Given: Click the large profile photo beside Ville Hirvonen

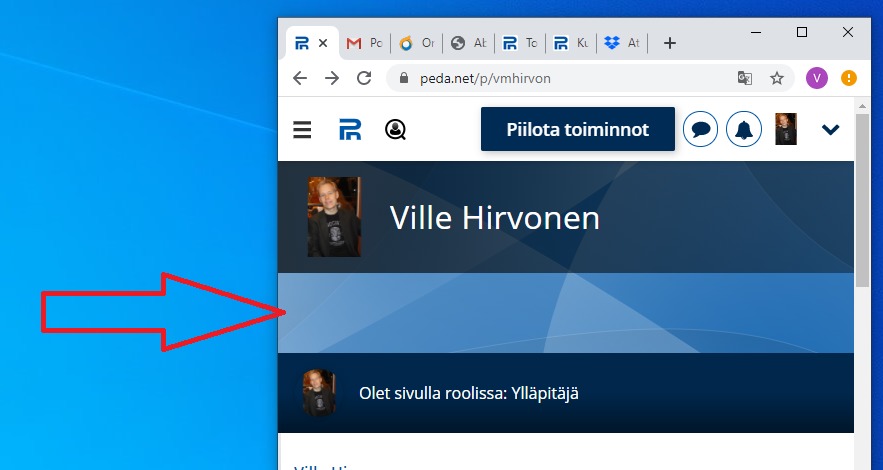Looking at the screenshot, I should pos(334,217).
